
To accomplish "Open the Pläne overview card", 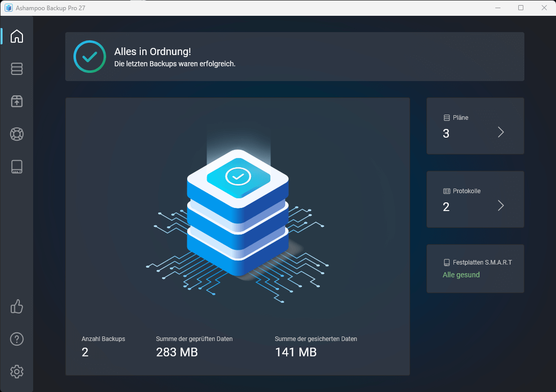I will [475, 126].
